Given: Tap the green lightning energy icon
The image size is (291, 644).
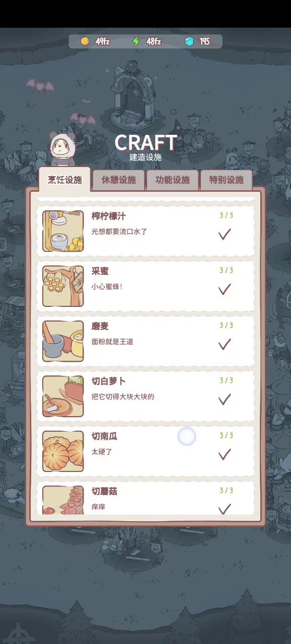Looking at the screenshot, I should click(x=135, y=41).
